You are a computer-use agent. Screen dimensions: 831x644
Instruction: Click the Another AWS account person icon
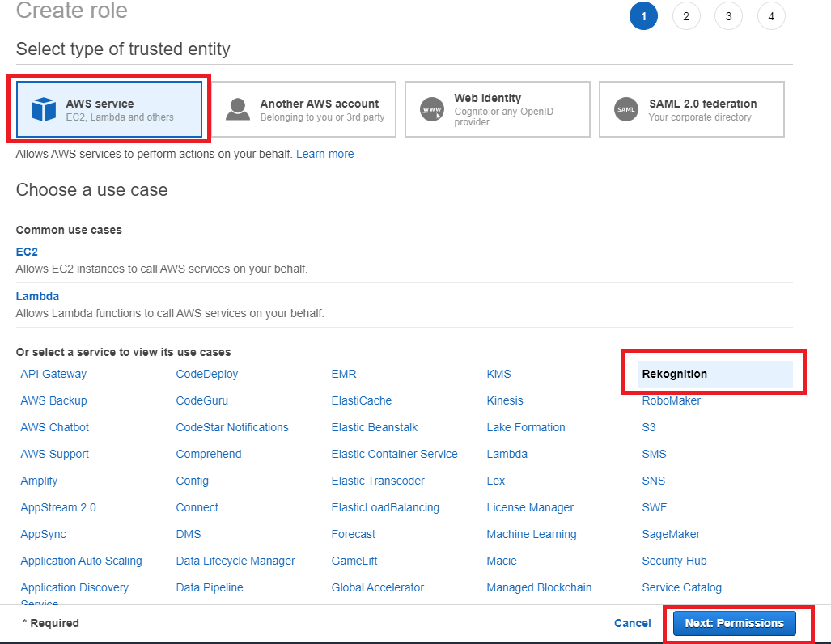238,109
